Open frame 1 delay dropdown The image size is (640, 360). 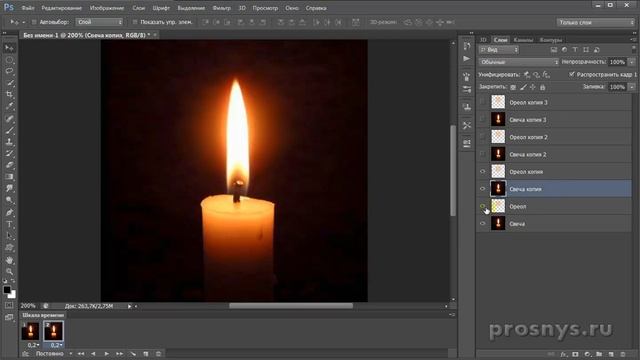33,345
